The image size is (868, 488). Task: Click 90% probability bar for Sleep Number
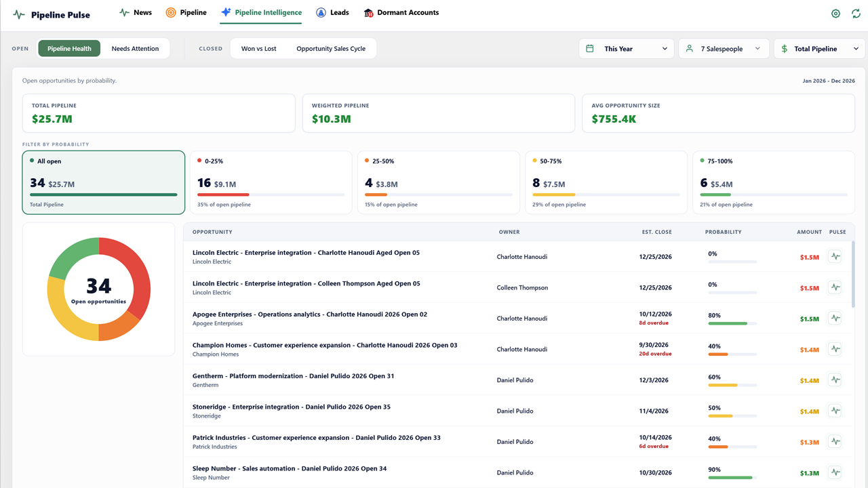(732, 477)
